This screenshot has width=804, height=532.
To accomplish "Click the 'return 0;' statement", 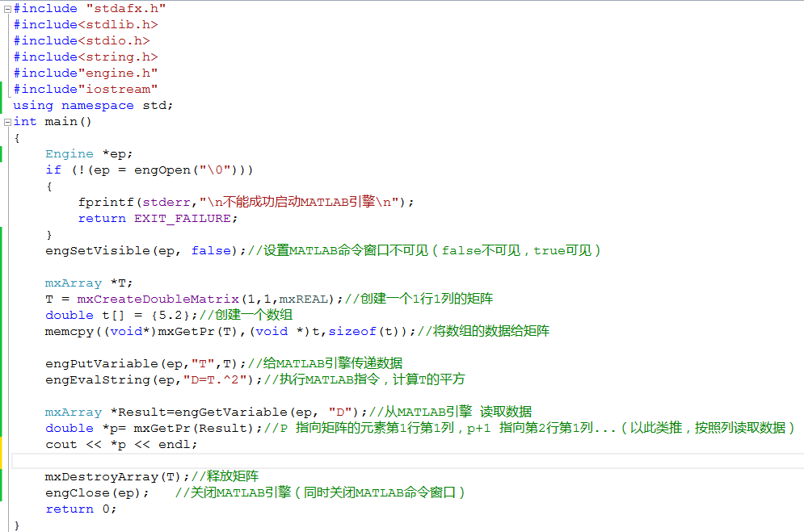I will pos(81,509).
